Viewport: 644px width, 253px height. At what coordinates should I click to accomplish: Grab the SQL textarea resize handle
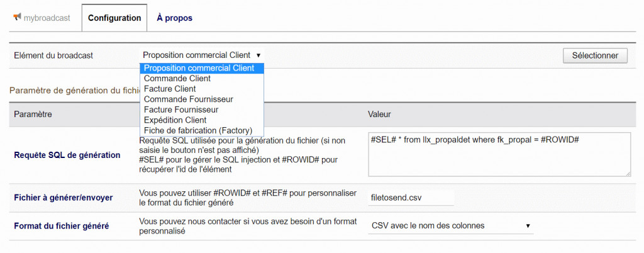point(628,173)
